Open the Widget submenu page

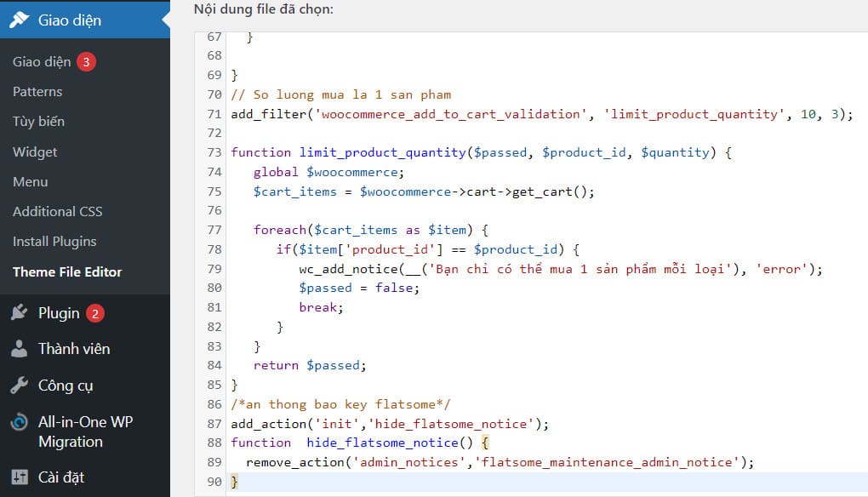35,152
